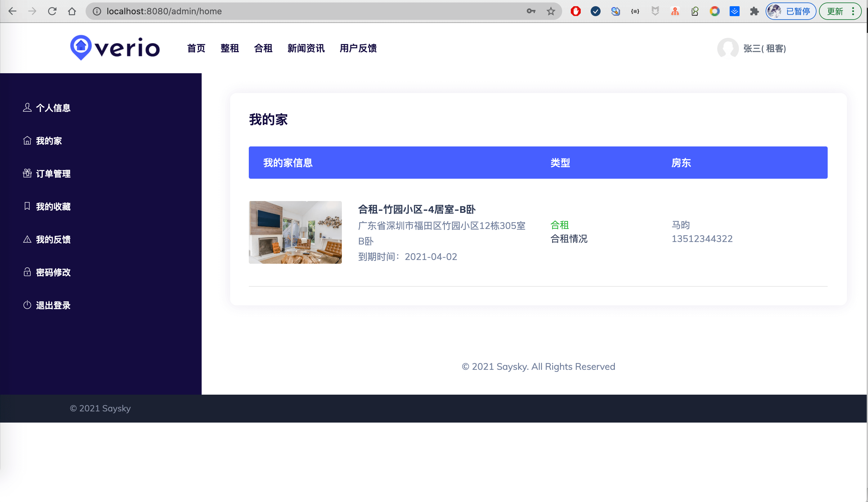The image size is (868, 502).
Task: Open the 整租 navigation menu item
Action: coord(230,48)
